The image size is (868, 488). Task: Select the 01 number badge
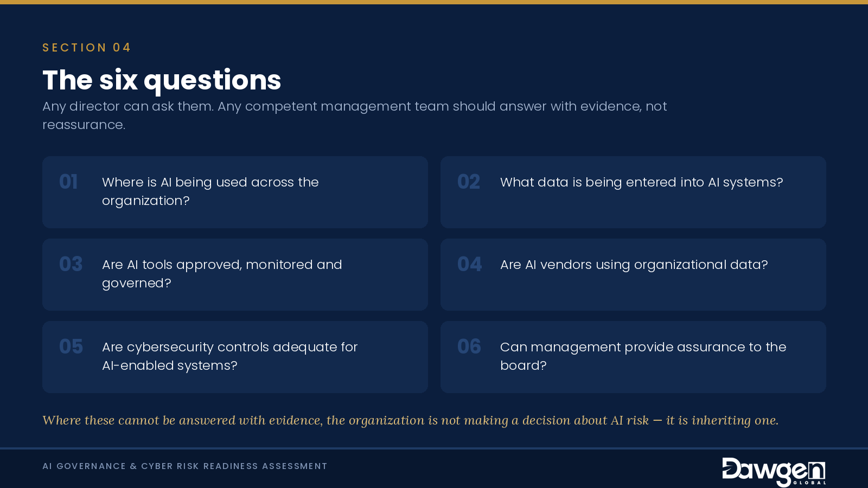click(68, 182)
